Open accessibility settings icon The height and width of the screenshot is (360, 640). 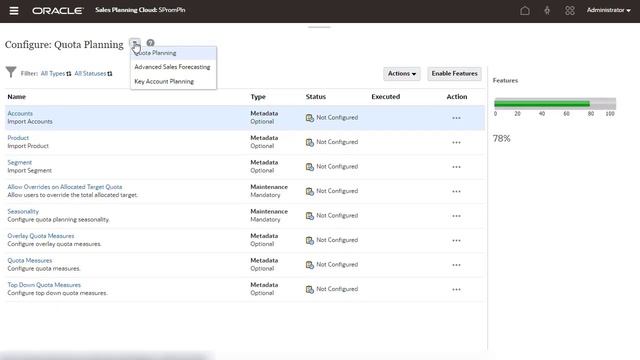click(547, 11)
